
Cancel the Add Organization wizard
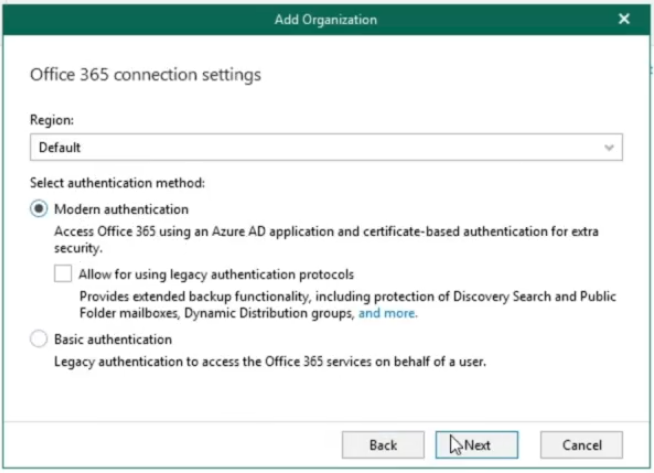(x=581, y=445)
